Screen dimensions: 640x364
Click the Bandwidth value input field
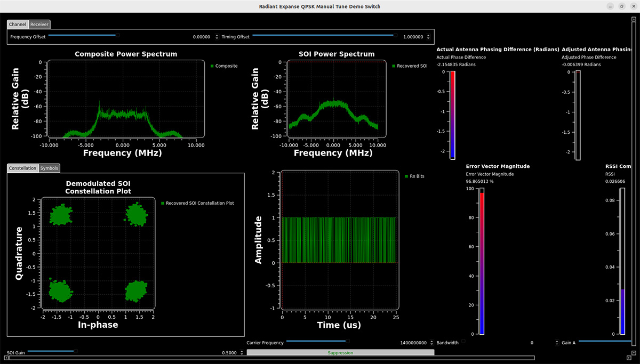501,343
